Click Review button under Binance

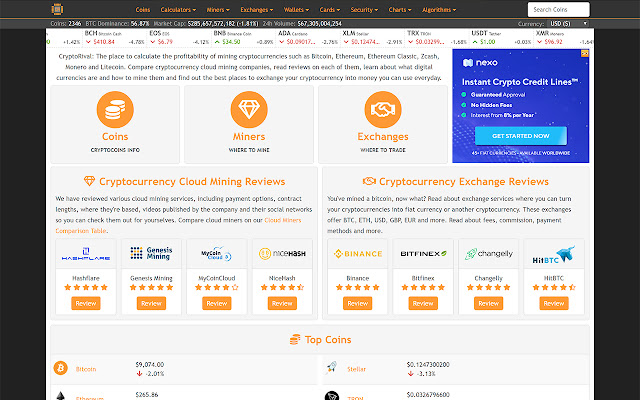point(358,303)
